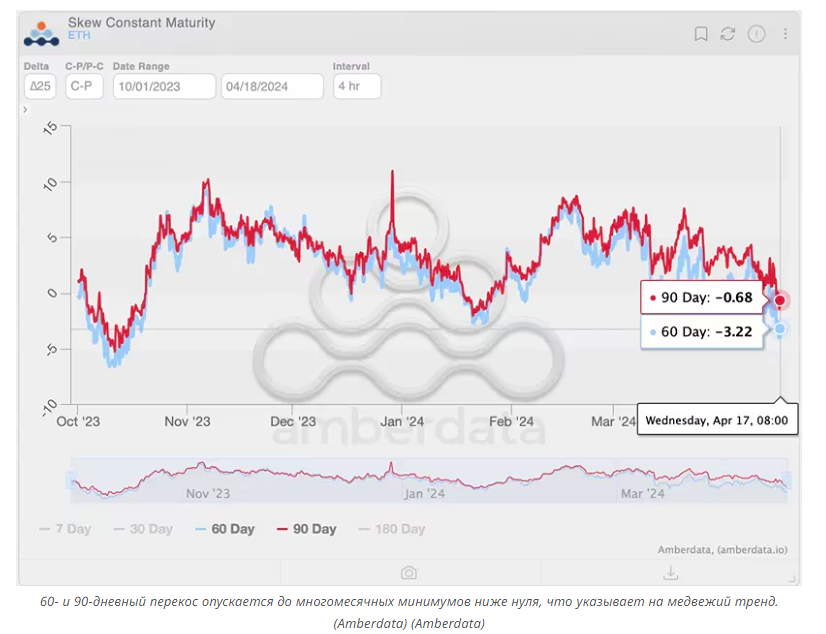Screen dimensions: 826x634
Task: Click the right handle of range navigator
Action: coord(788,480)
